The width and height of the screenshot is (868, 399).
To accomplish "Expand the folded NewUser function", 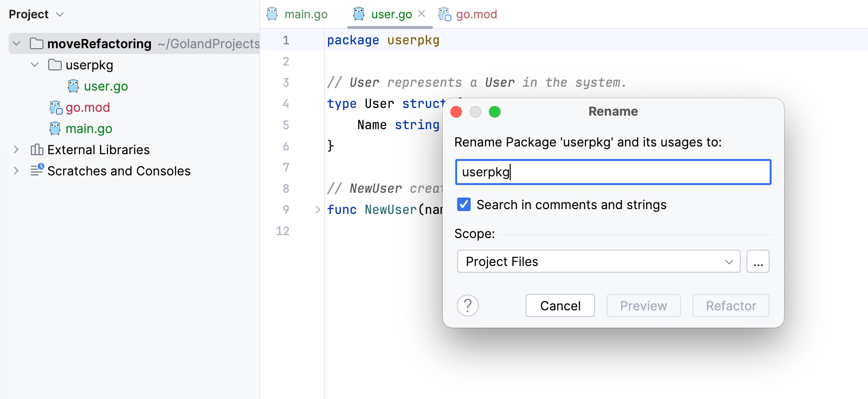I will [318, 210].
